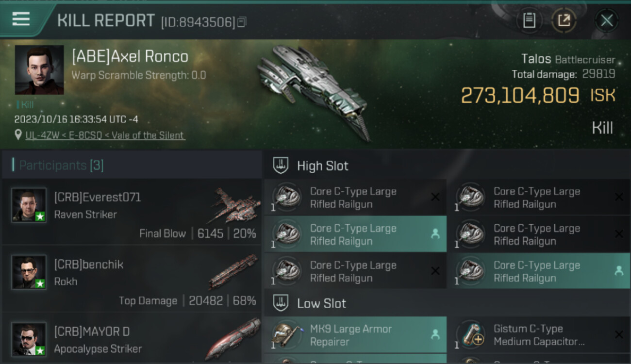Copy the kill report ID
631x364 pixels.
(x=242, y=22)
